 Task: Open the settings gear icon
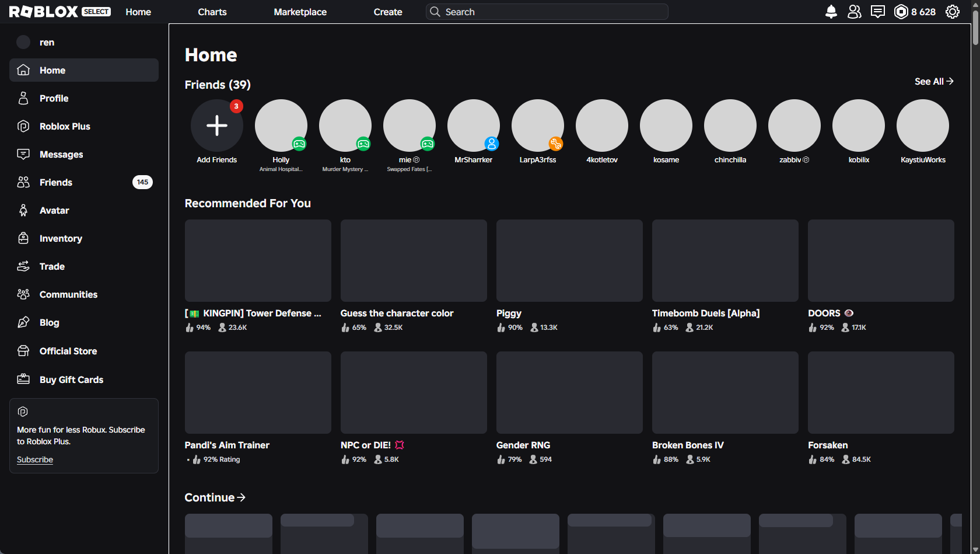(953, 12)
